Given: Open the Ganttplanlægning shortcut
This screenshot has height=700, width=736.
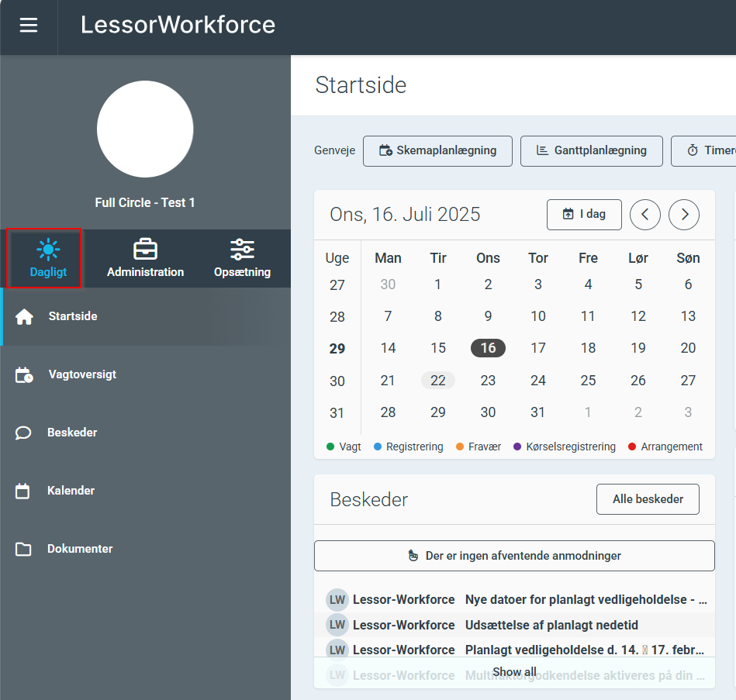Looking at the screenshot, I should click(591, 151).
